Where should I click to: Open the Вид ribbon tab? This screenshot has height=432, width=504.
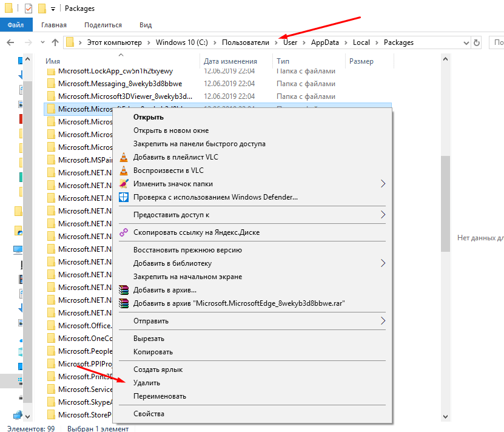pos(146,25)
